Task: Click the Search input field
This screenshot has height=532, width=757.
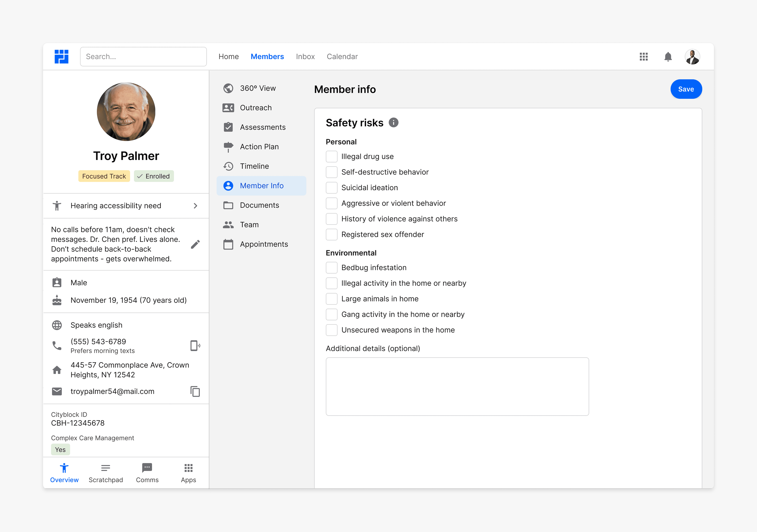Action: [x=143, y=57]
